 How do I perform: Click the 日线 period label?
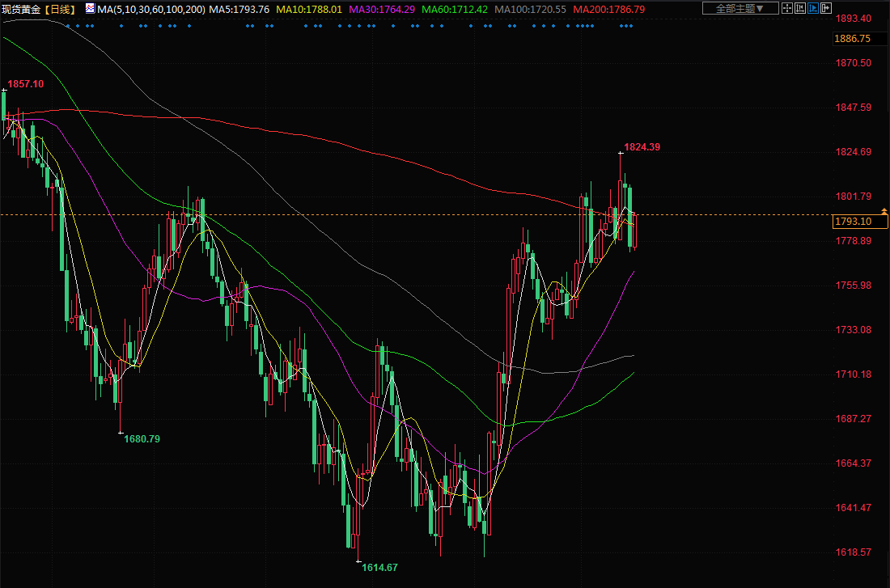click(x=57, y=9)
